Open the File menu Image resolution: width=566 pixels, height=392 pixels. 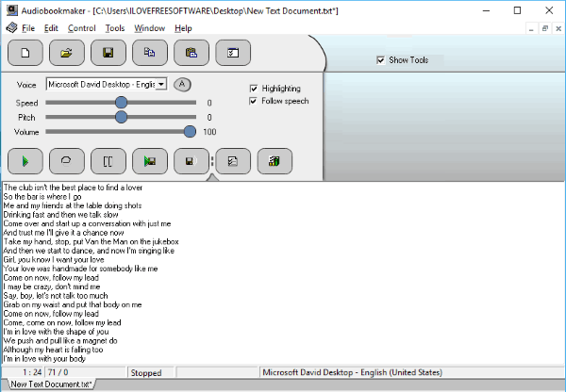tap(28, 28)
